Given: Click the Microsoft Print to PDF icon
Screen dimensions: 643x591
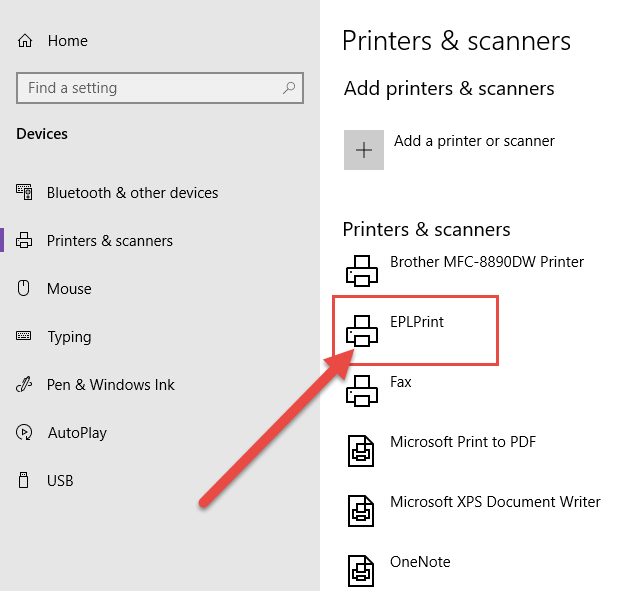Looking at the screenshot, I should tap(361, 451).
